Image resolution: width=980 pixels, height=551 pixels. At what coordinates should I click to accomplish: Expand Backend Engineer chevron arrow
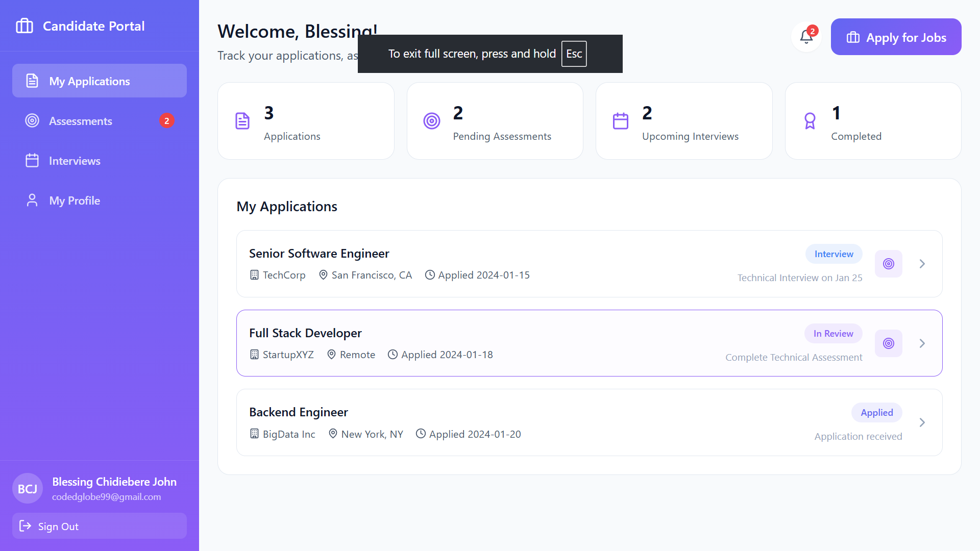tap(922, 422)
